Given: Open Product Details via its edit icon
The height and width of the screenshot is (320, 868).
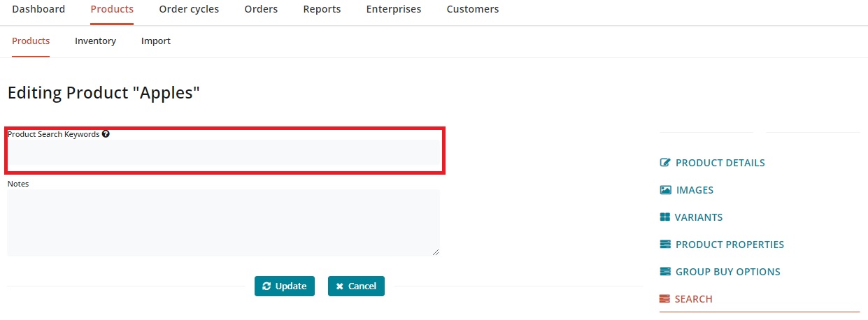Looking at the screenshot, I should (x=665, y=163).
